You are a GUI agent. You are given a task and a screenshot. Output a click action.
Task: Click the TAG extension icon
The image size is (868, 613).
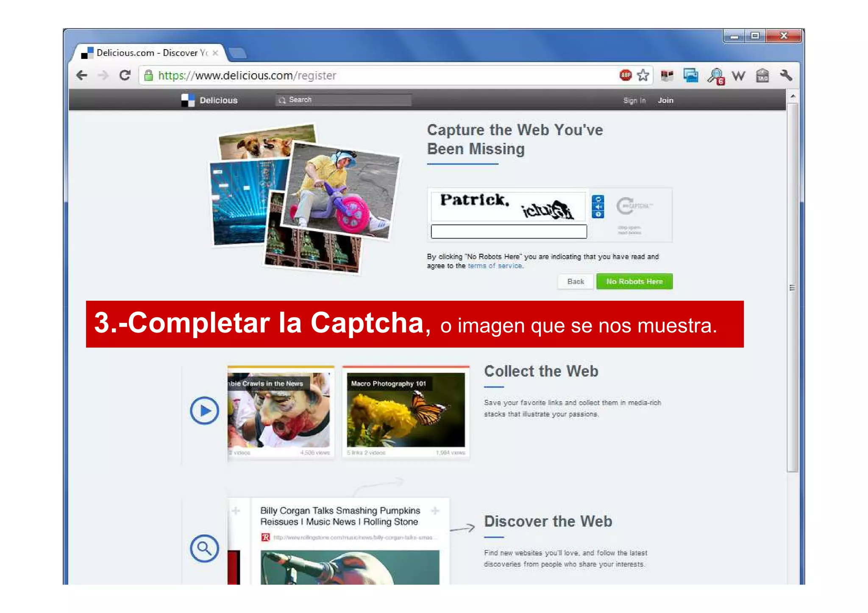pyautogui.click(x=762, y=76)
